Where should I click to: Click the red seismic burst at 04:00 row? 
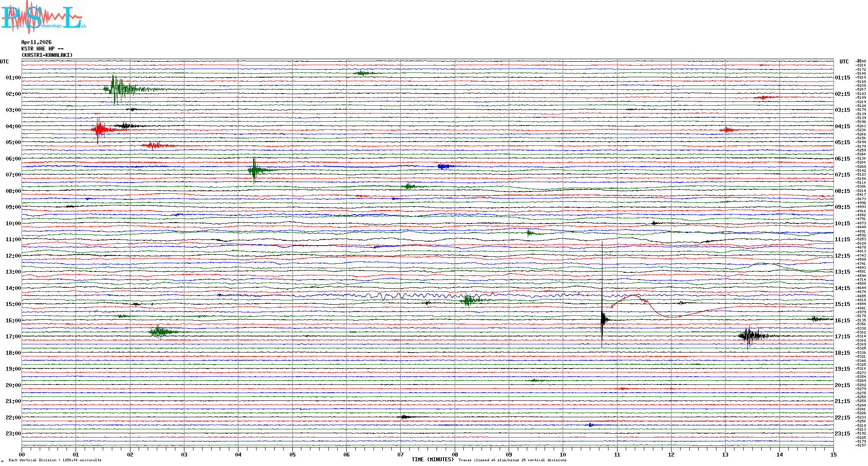click(x=100, y=129)
